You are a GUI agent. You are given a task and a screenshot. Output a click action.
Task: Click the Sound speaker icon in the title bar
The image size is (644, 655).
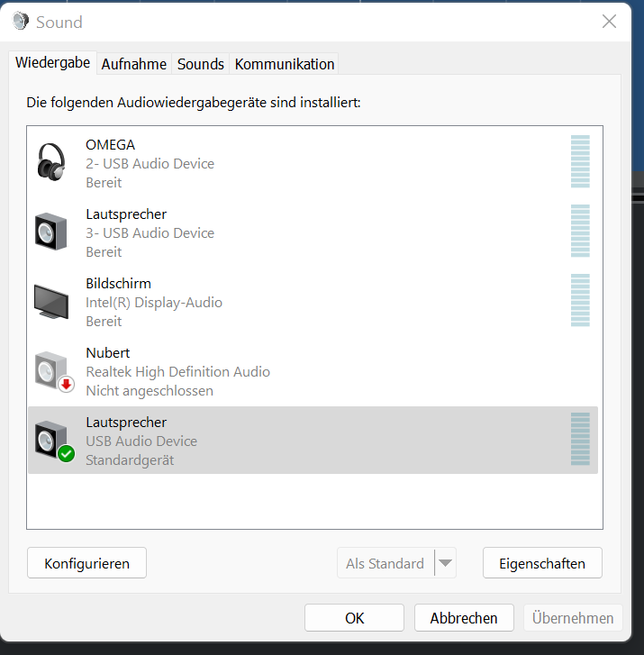point(21,21)
